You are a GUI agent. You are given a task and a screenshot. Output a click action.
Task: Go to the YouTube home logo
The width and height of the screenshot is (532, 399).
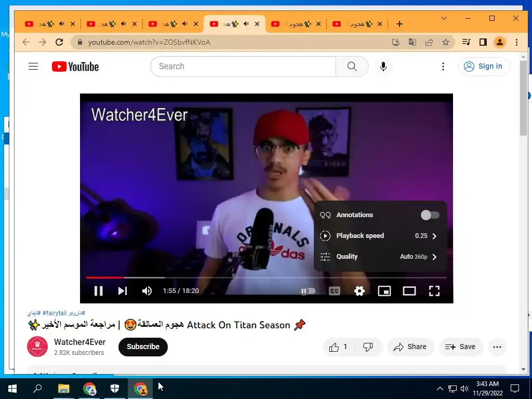75,66
